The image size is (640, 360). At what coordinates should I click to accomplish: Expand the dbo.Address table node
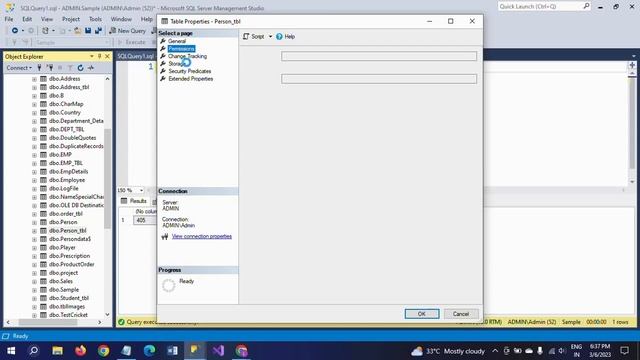34,79
